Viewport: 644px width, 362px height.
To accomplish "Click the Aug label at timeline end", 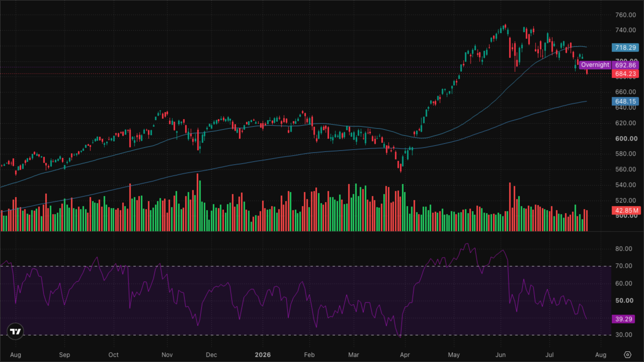I will point(601,355).
